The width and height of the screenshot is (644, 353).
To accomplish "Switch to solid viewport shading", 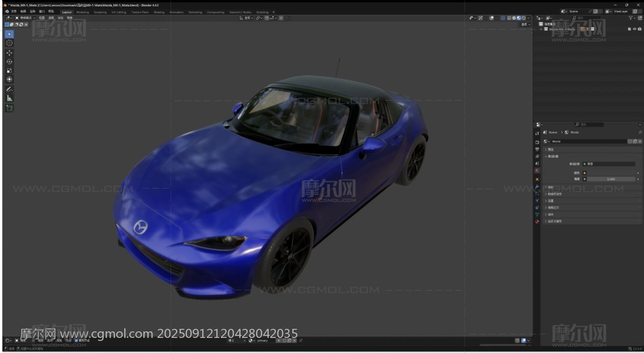I will [514, 18].
